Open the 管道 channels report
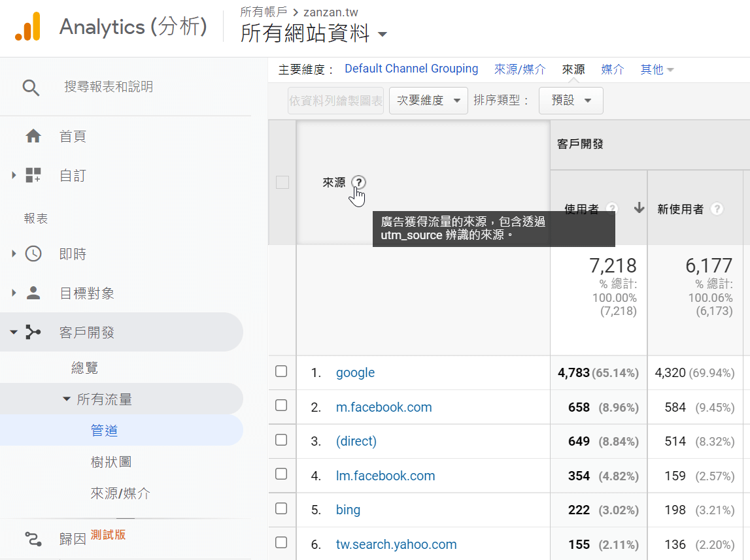 [x=104, y=431]
